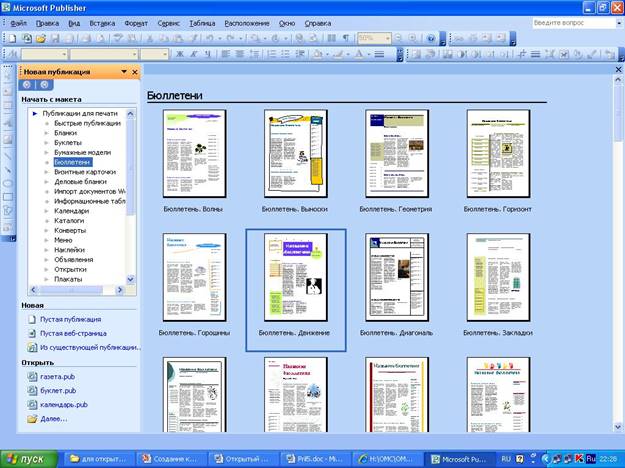The image size is (625, 468).
Task: Click the Save diskette toolbar icon
Action: [55, 38]
